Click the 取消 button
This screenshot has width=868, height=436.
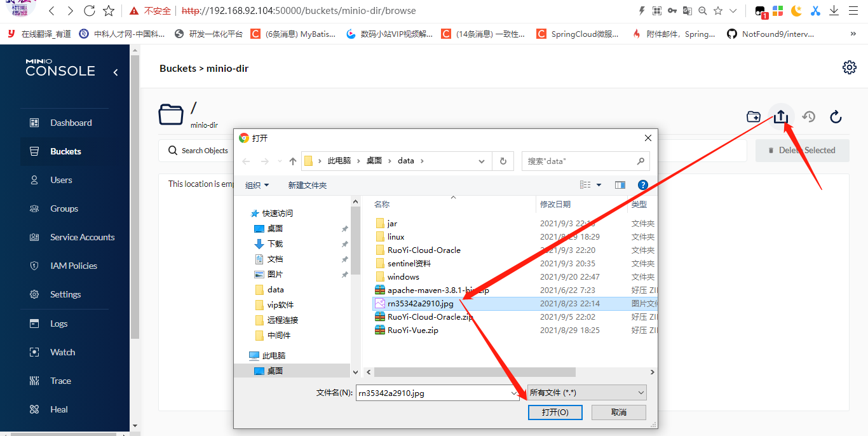pos(618,412)
